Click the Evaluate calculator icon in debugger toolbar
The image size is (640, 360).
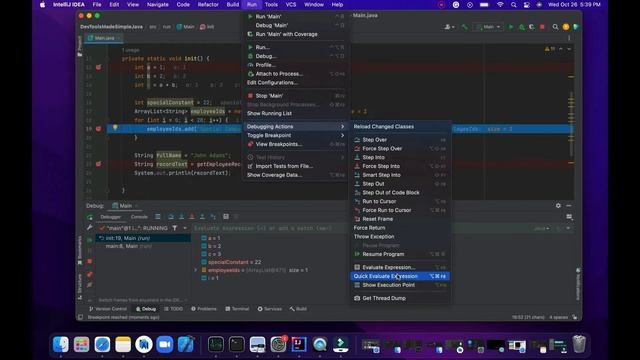coord(226,217)
